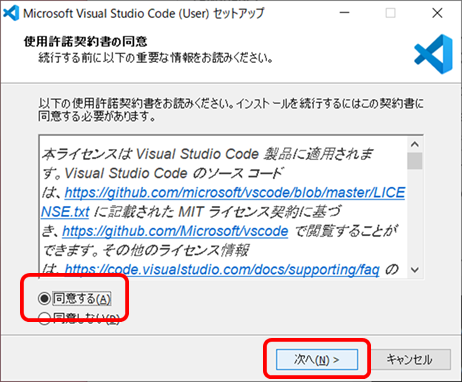Click the large VS Code logo in header

click(x=433, y=54)
